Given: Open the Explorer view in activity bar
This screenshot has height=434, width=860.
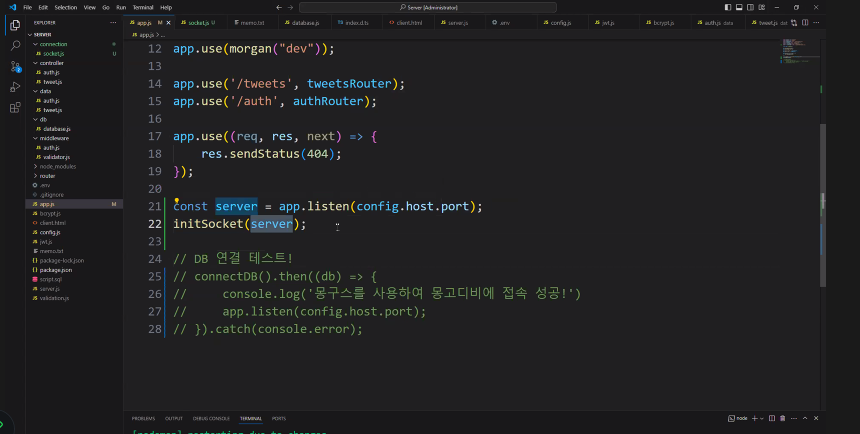Looking at the screenshot, I should point(15,25).
